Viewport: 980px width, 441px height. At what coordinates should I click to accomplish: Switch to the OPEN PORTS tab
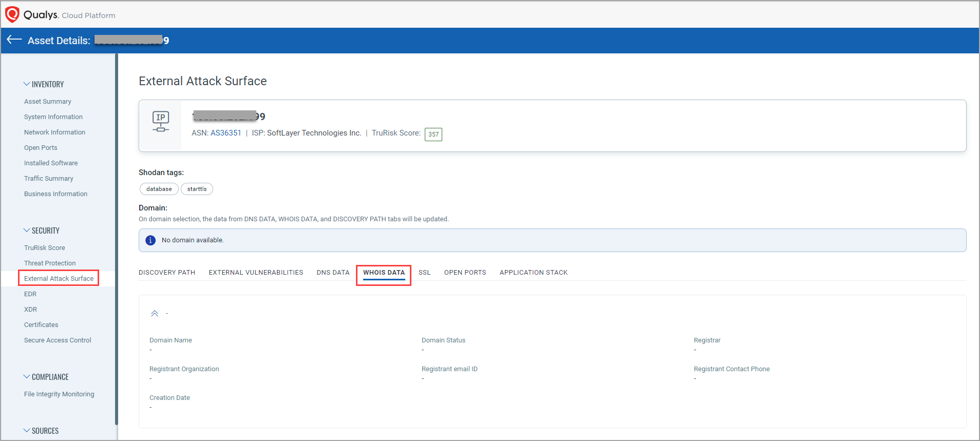tap(465, 273)
